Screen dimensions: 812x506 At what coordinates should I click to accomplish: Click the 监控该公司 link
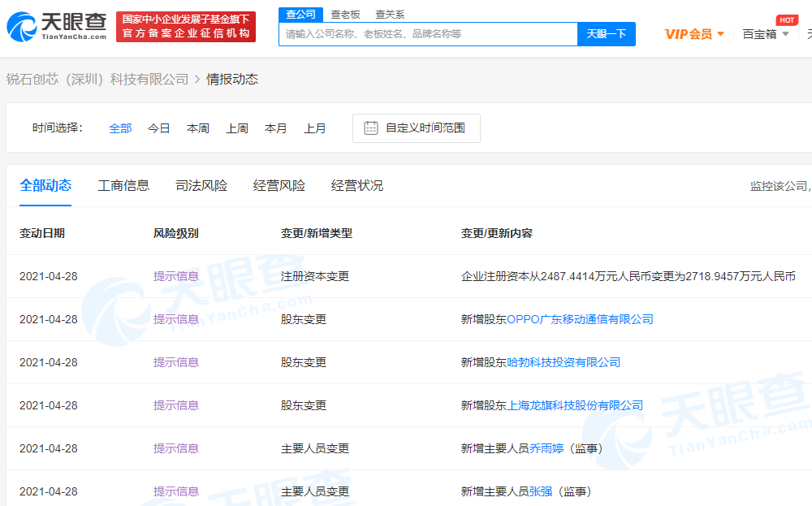coord(781,186)
